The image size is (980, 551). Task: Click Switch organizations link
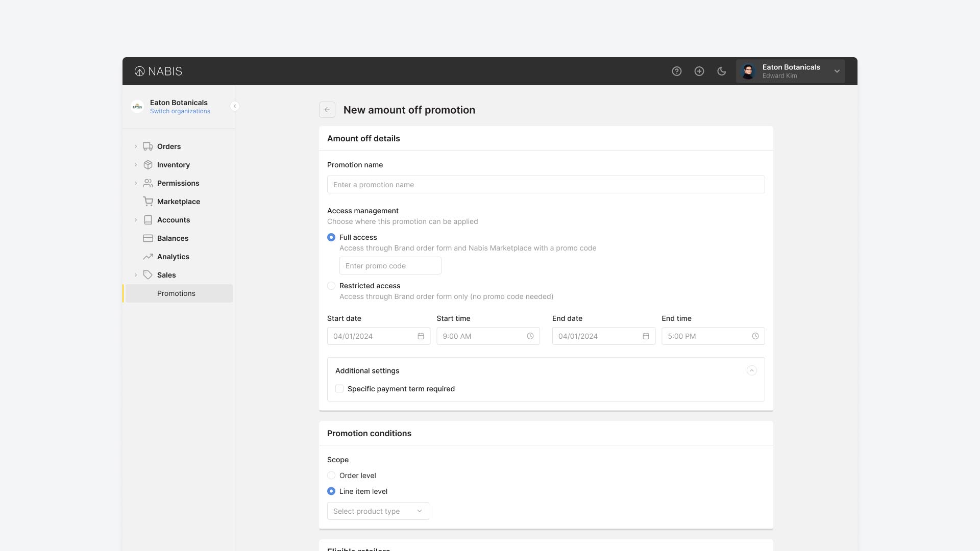(180, 111)
